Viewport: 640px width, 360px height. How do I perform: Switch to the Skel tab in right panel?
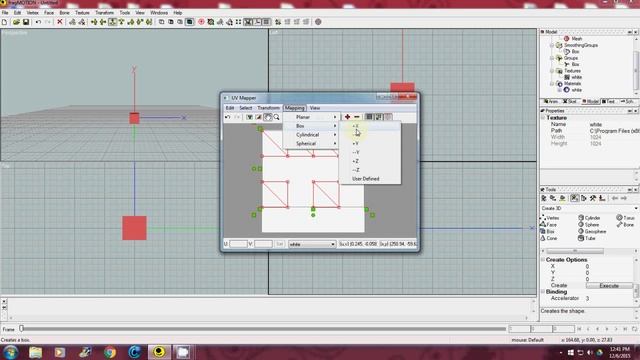pyautogui.click(x=570, y=102)
